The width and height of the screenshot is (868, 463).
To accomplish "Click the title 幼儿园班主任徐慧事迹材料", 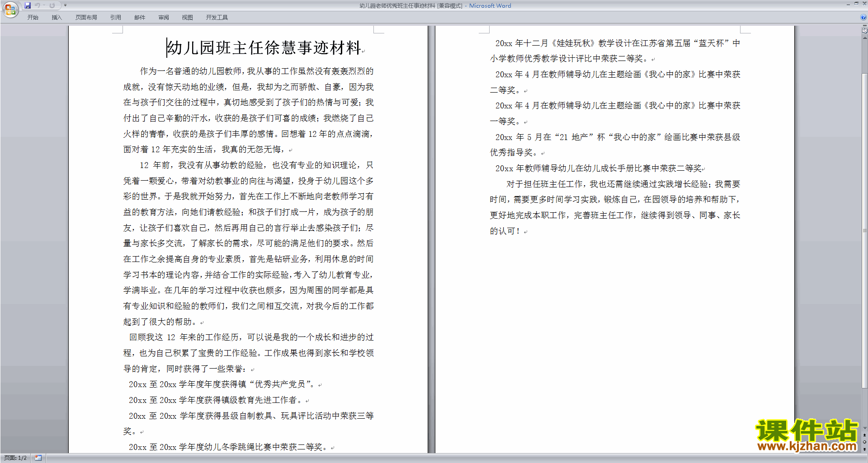I will coord(264,48).
